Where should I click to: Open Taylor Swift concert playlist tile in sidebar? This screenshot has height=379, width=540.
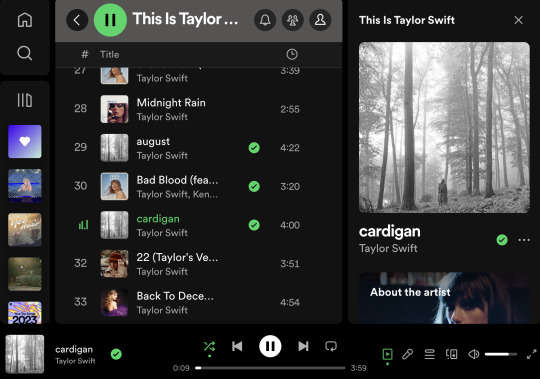tap(25, 186)
